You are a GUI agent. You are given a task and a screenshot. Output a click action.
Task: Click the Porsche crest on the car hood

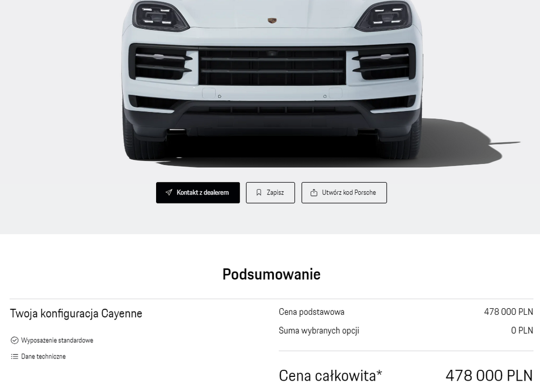272,21
